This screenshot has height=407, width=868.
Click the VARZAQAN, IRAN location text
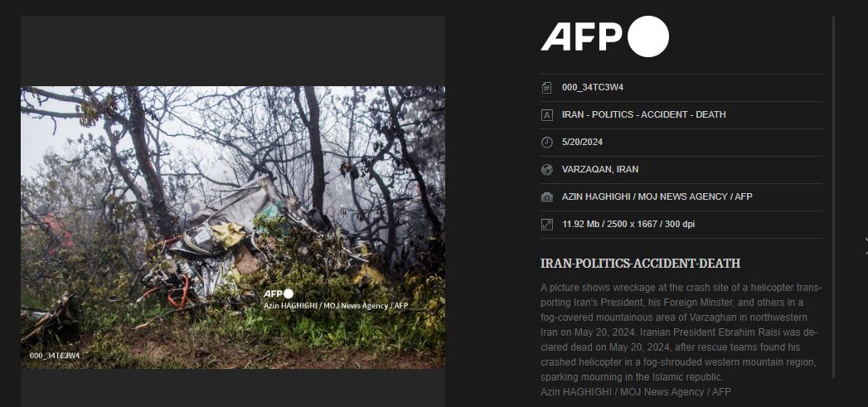pyautogui.click(x=600, y=169)
